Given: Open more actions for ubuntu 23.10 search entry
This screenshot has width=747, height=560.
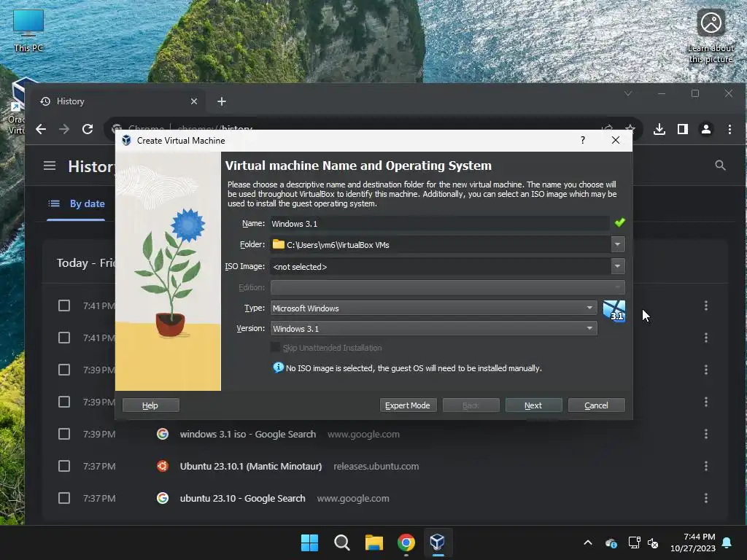Looking at the screenshot, I should tap(705, 498).
